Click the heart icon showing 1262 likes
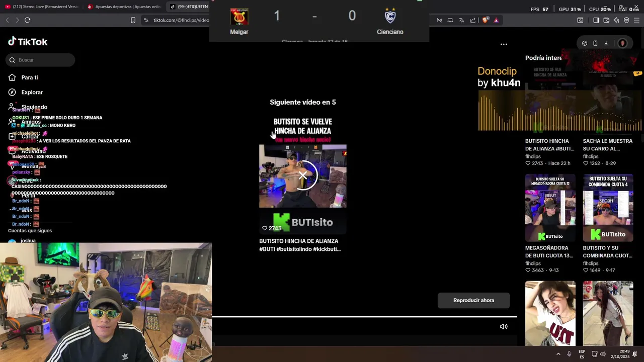Screen dimensions: 644x362 coord(586,163)
